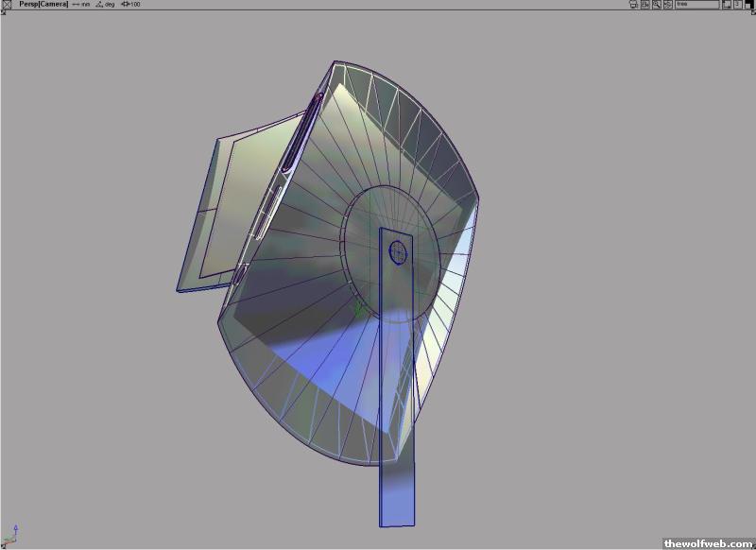Click the mm linear units indicator

click(83, 5)
